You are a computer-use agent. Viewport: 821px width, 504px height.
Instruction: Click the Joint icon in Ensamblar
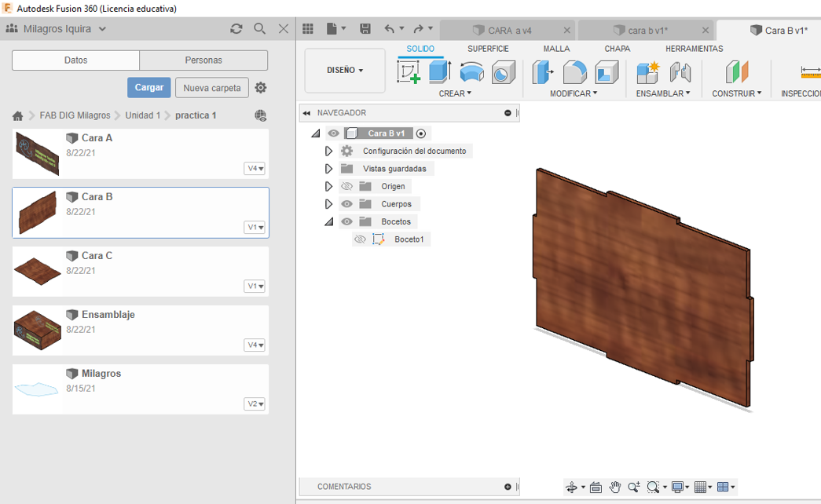pos(680,72)
